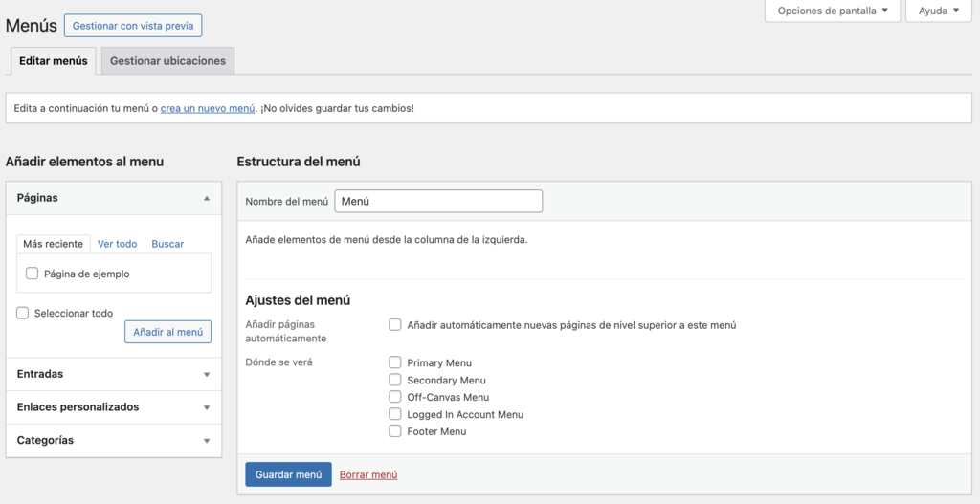Enable auto-add new top-level pages
Image resolution: width=980 pixels, height=504 pixels.
pos(395,325)
